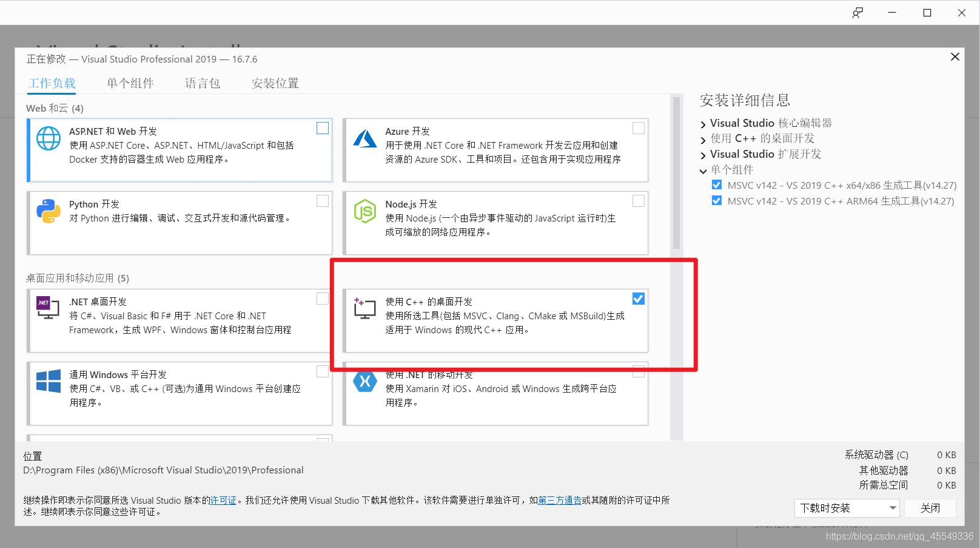Viewport: 980px width, 548px height.
Task: Select the Azure 开发 workload card title
Action: (x=408, y=132)
